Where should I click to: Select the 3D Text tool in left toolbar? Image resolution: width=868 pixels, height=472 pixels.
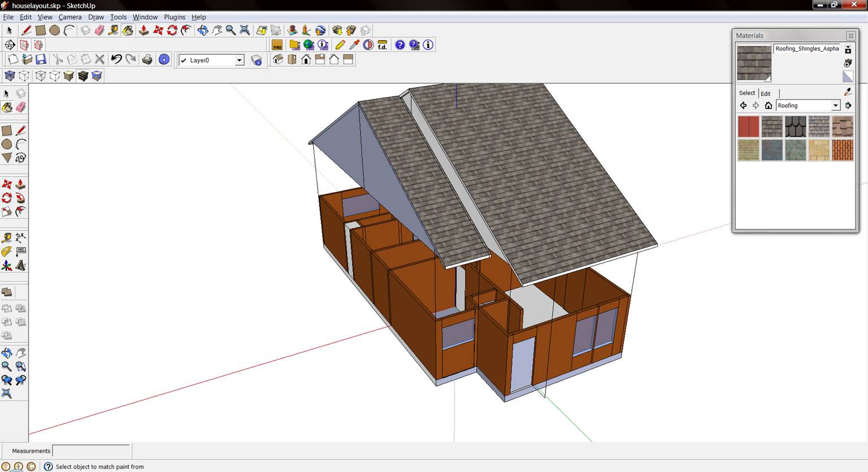click(x=21, y=265)
